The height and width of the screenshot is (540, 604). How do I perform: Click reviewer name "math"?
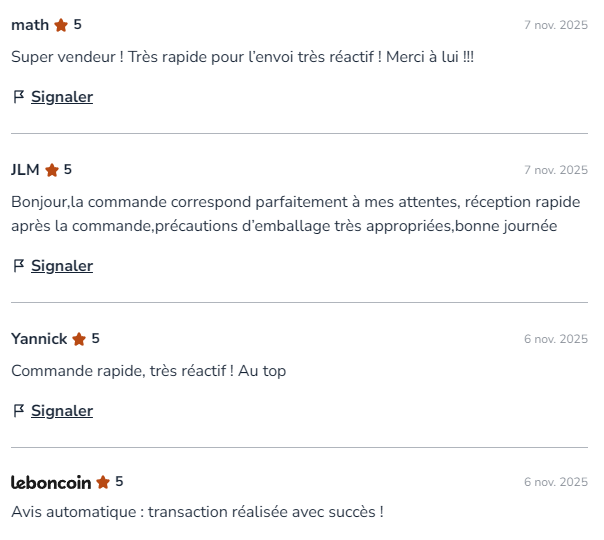30,25
